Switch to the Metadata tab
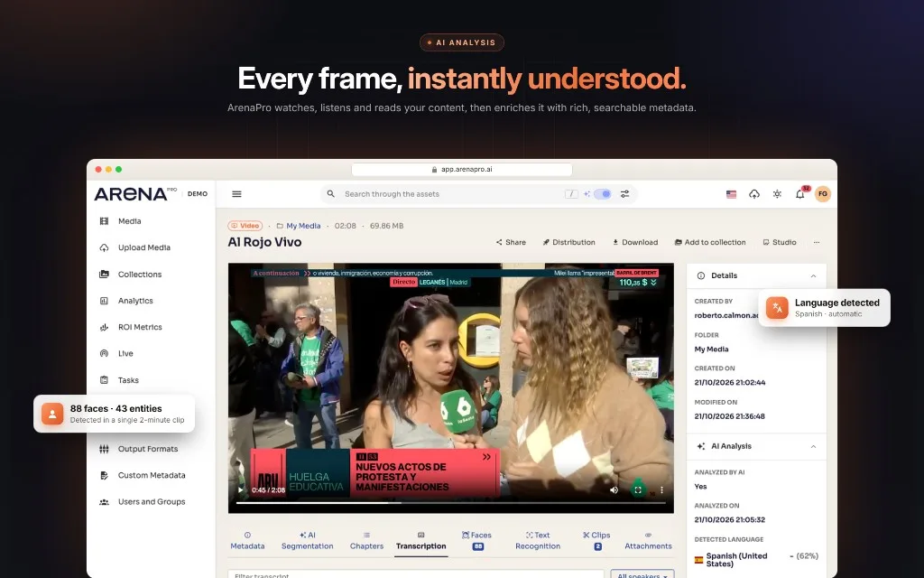This screenshot has height=578, width=924. [247, 541]
